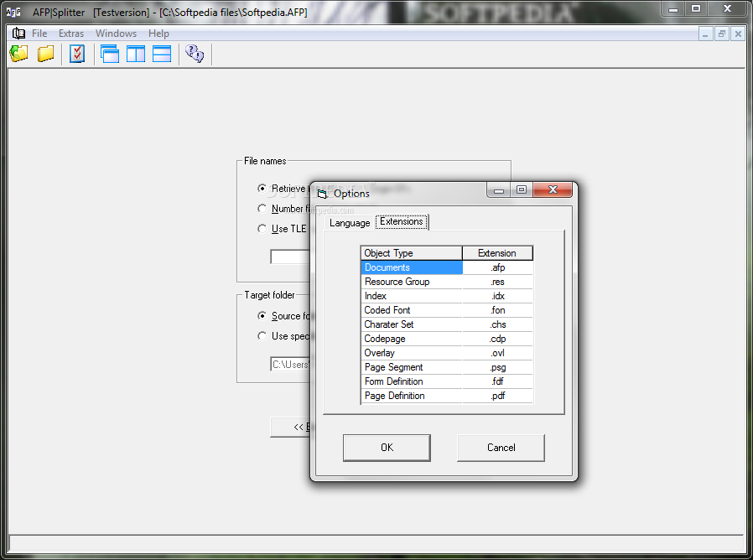753x560 pixels.
Task: Select the Documents row
Action: point(412,267)
